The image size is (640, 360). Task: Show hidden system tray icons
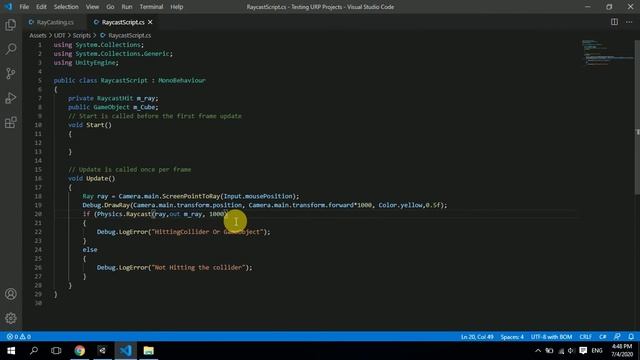tap(538, 351)
